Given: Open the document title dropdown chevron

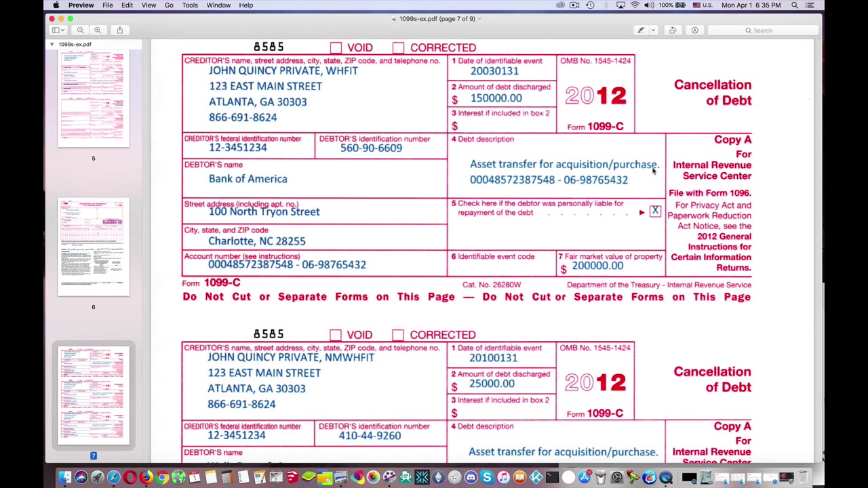Looking at the screenshot, I should (x=480, y=18).
